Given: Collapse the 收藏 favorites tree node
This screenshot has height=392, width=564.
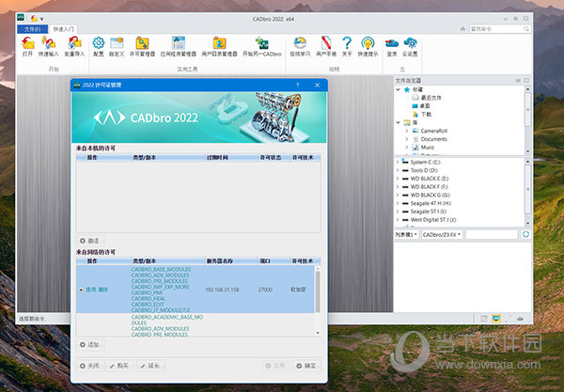Looking at the screenshot, I should [399, 89].
